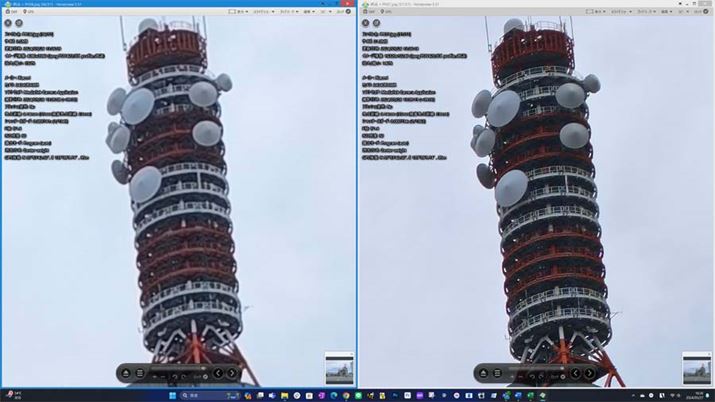Open the frame-icon dropdown in left viewer's toolbar

(x=238, y=11)
